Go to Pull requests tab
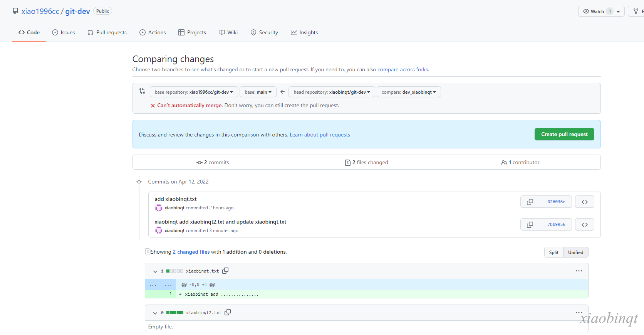 pyautogui.click(x=107, y=32)
